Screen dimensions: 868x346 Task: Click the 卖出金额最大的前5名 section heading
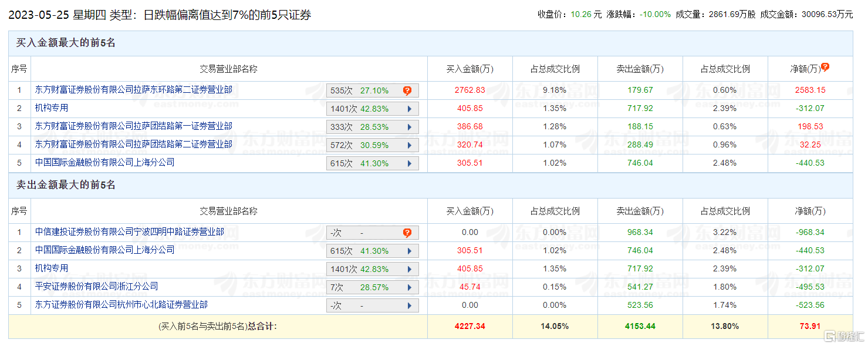tap(66, 186)
